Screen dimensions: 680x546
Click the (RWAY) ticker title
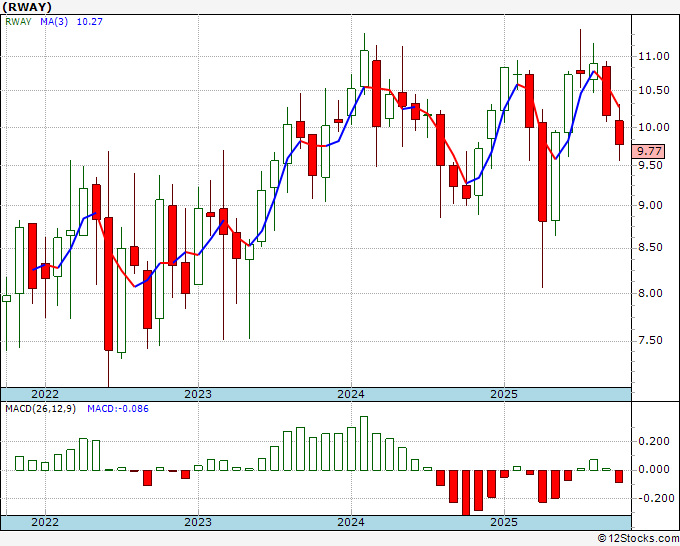click(27, 7)
